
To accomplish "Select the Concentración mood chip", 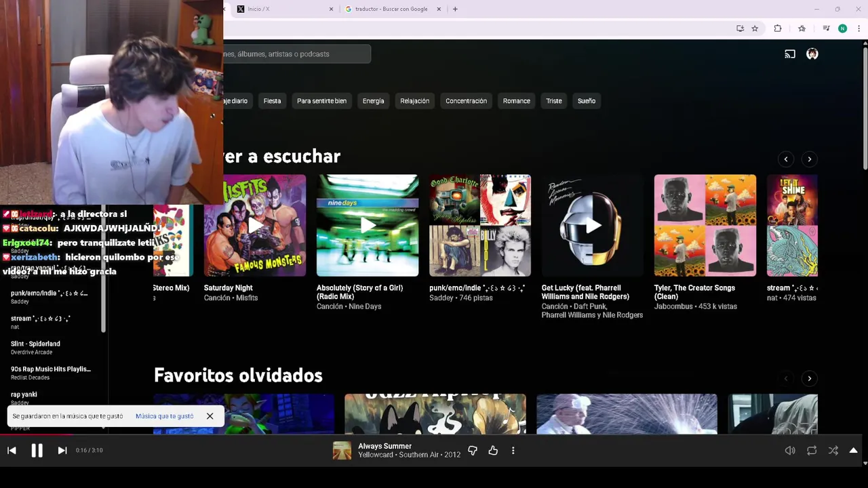I will coord(466,101).
